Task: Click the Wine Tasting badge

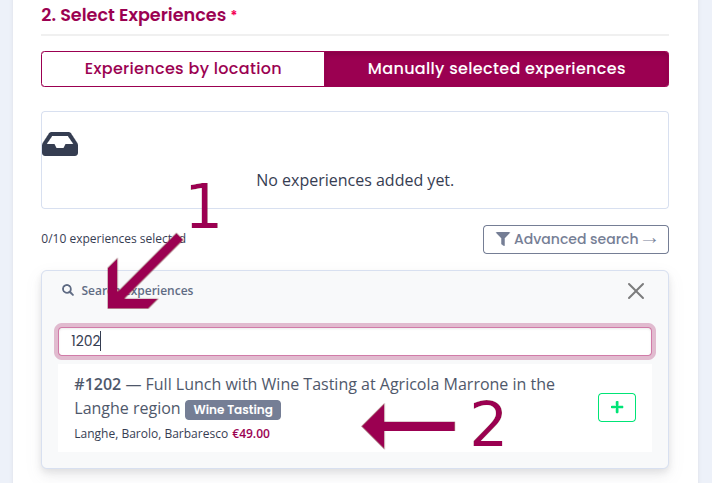Action: coord(233,409)
